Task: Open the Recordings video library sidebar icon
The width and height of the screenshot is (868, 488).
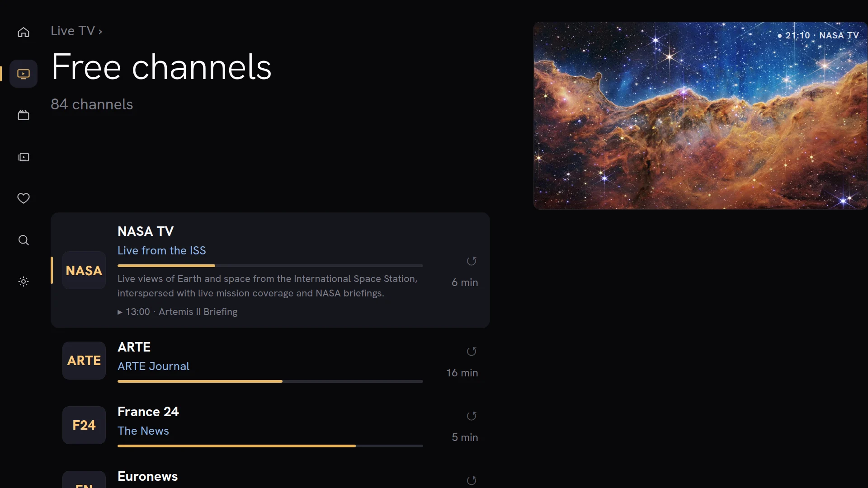Action: 24,157
